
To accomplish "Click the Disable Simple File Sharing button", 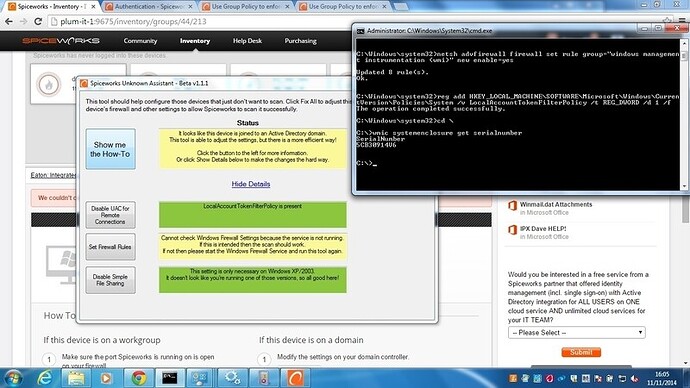I will coord(110,280).
